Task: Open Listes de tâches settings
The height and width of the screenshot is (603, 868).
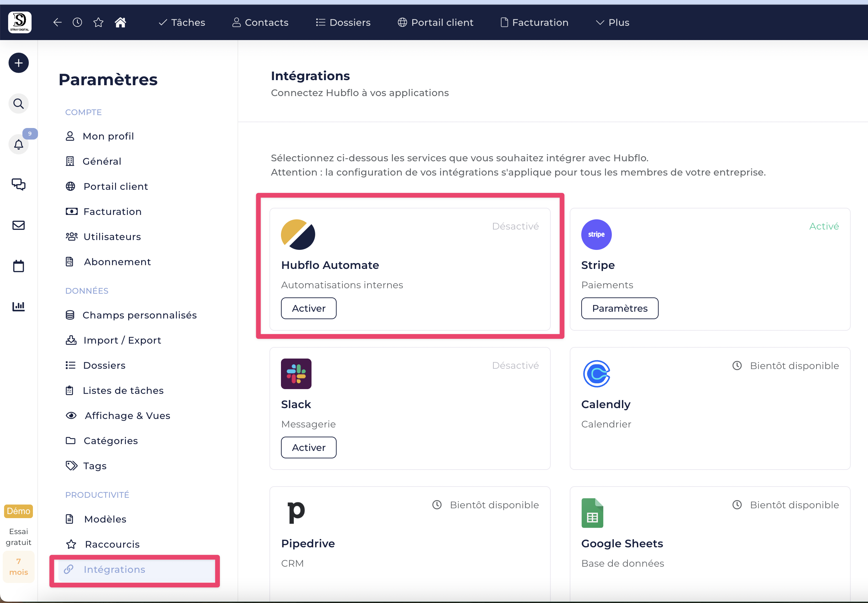Action: pyautogui.click(x=115, y=391)
